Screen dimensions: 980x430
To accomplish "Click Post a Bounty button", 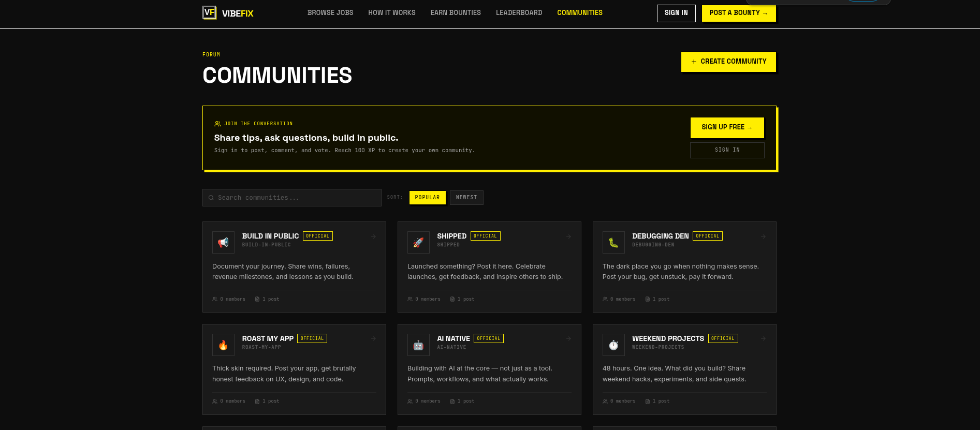I will point(738,13).
